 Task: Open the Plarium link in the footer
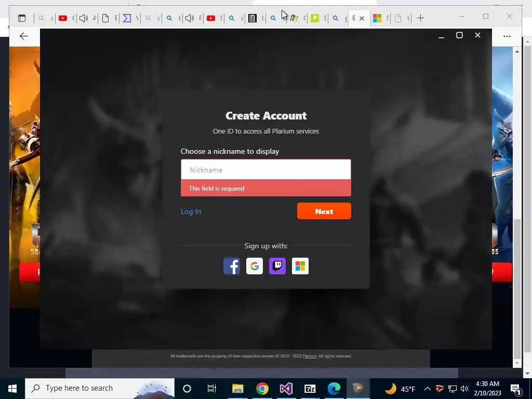(x=310, y=356)
